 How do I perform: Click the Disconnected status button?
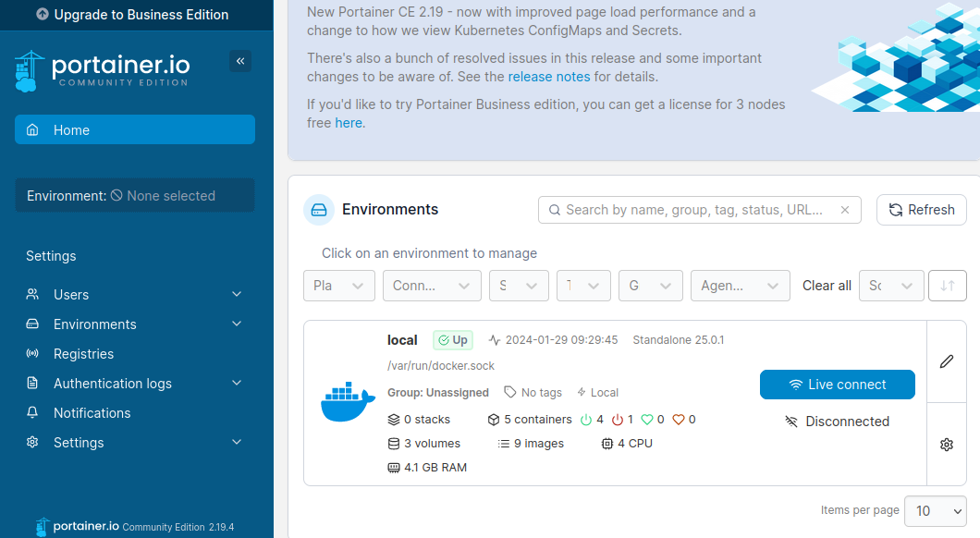838,422
